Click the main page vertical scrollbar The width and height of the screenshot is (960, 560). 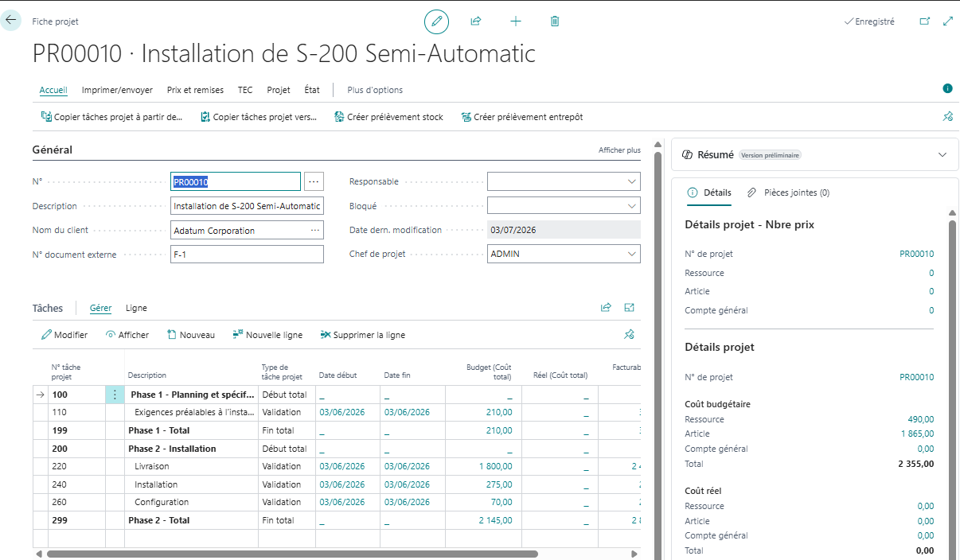pyautogui.click(x=658, y=356)
